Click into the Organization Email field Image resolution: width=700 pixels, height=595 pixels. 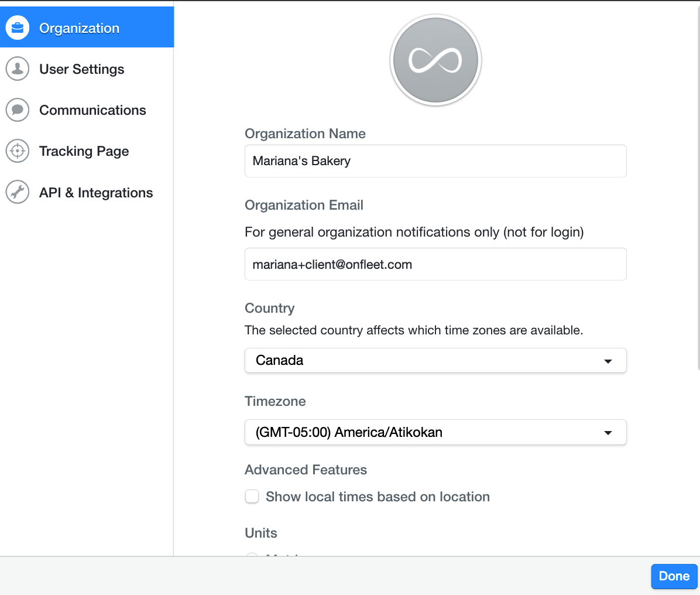tap(435, 264)
